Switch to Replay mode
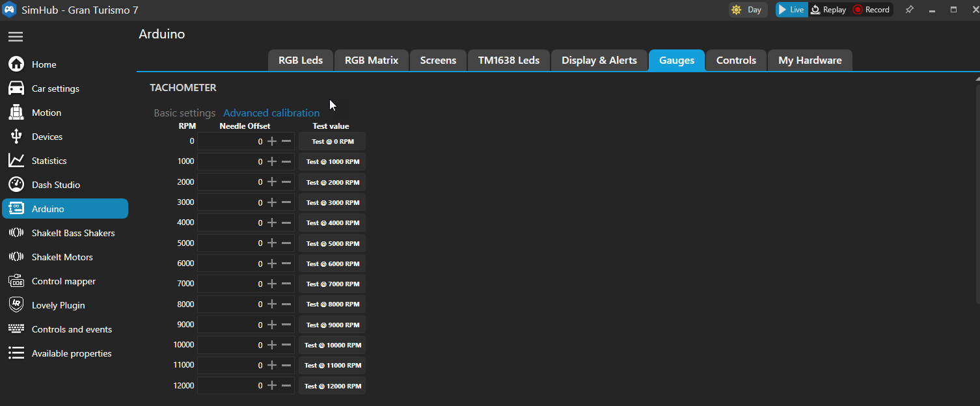The width and height of the screenshot is (980, 406). pyautogui.click(x=828, y=10)
